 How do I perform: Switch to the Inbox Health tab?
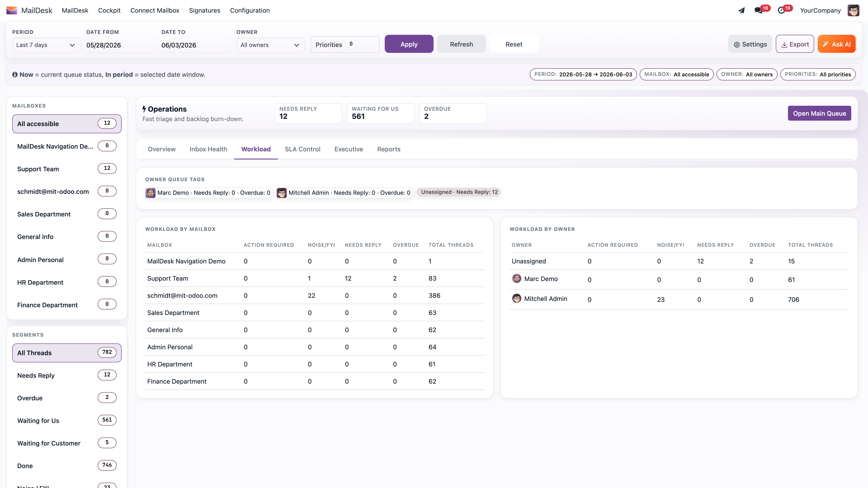tap(208, 149)
